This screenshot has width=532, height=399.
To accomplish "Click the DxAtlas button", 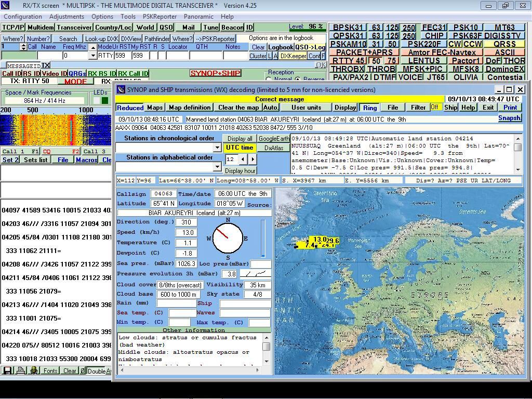I will (x=273, y=148).
